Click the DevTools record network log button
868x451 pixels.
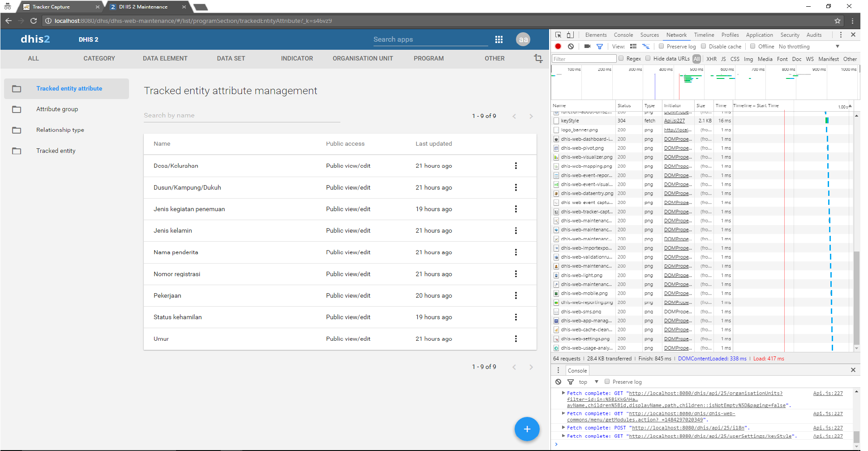click(x=558, y=46)
